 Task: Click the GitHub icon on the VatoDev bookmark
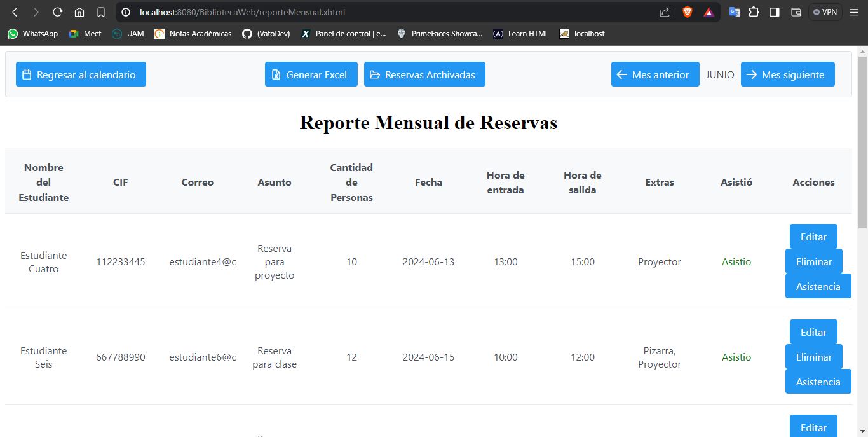tap(247, 33)
